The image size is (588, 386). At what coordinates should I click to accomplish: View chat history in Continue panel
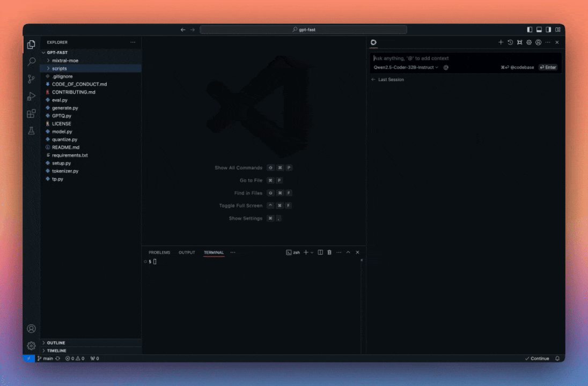(x=510, y=42)
